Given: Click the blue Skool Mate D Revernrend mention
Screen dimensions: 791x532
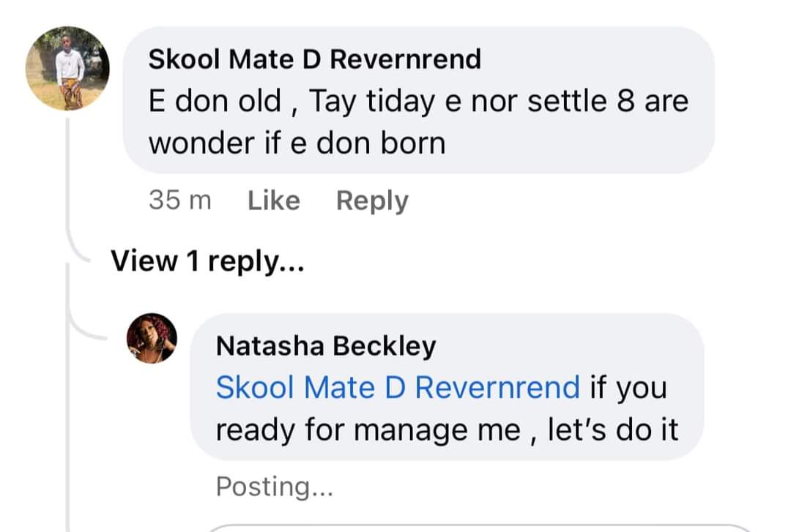Looking at the screenshot, I should point(398,387).
